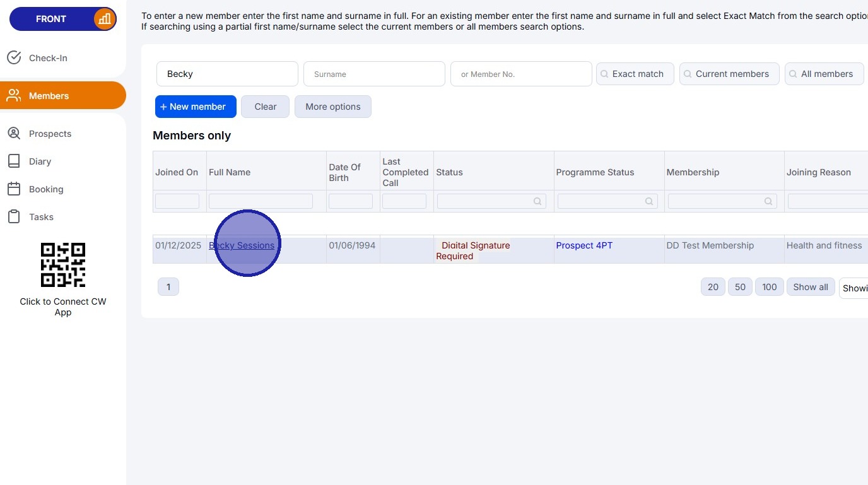Open the Status column filter picker
The width and height of the screenshot is (868, 485).
[537, 201]
